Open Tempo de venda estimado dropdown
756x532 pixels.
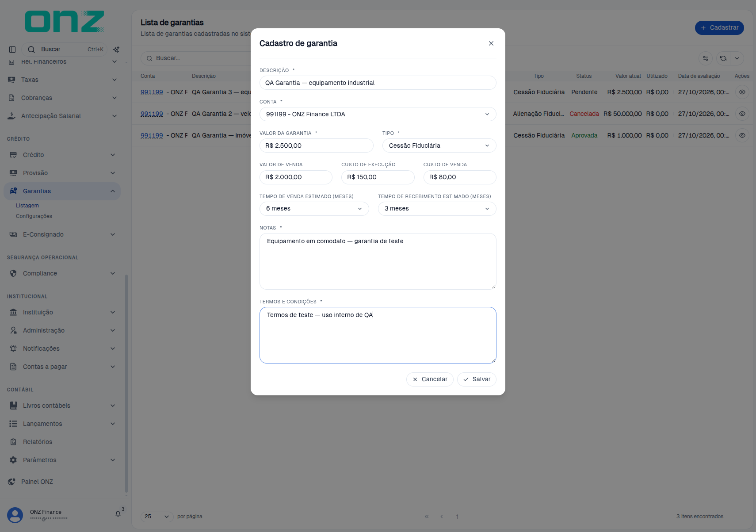point(314,209)
